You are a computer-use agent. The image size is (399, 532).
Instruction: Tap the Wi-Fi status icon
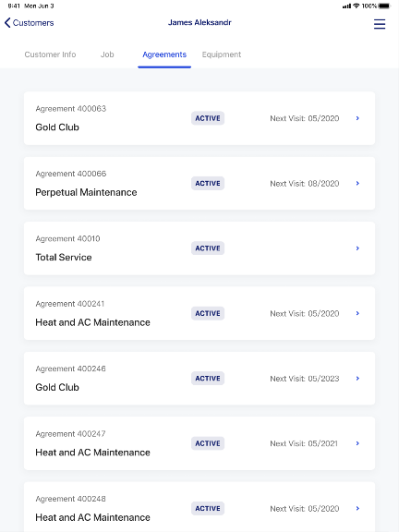click(x=357, y=6)
